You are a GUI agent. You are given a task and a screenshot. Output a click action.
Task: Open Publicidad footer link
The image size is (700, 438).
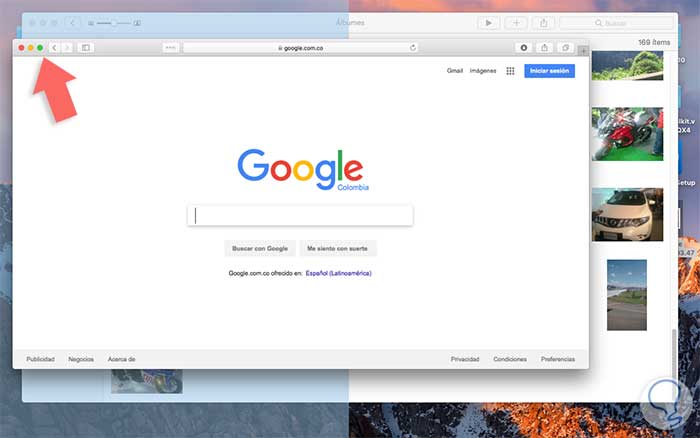pos(40,359)
